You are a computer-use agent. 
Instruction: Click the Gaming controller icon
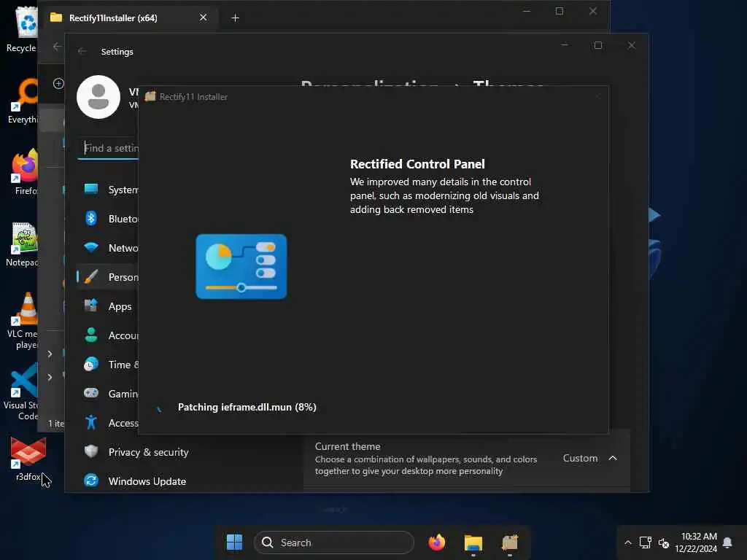(91, 393)
